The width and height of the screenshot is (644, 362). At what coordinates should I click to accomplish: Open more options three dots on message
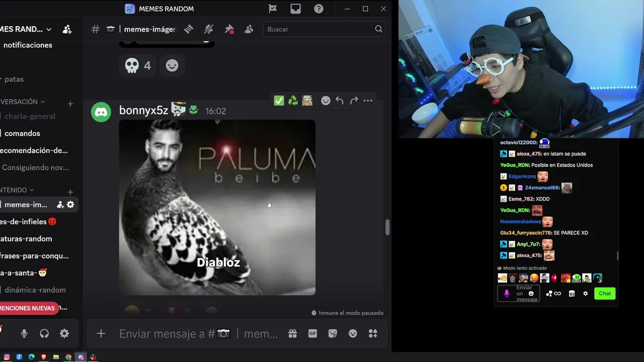click(368, 101)
